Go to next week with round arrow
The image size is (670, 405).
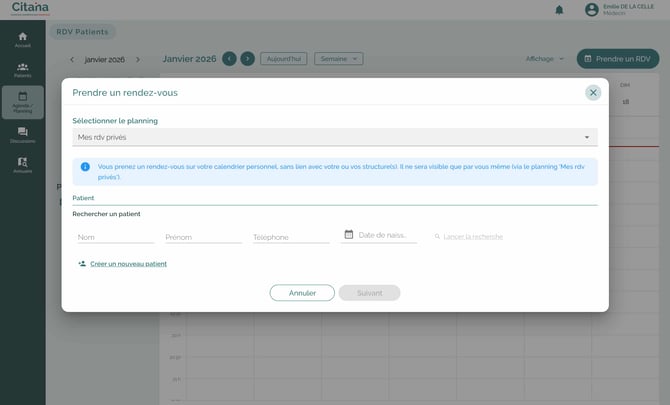click(247, 59)
